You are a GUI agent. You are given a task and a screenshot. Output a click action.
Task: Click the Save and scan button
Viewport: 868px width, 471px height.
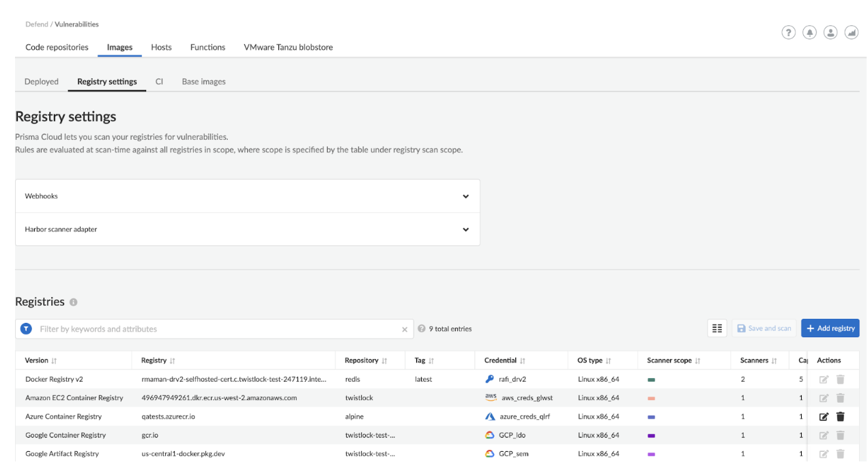point(764,328)
